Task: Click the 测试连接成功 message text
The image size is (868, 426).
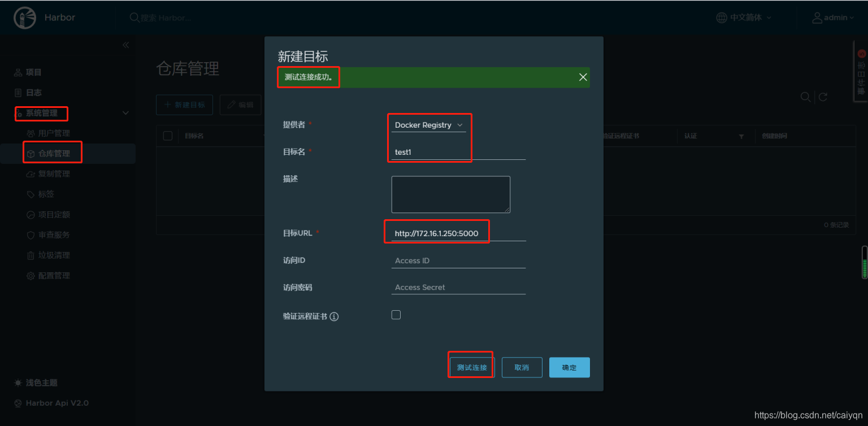Action: (309, 77)
